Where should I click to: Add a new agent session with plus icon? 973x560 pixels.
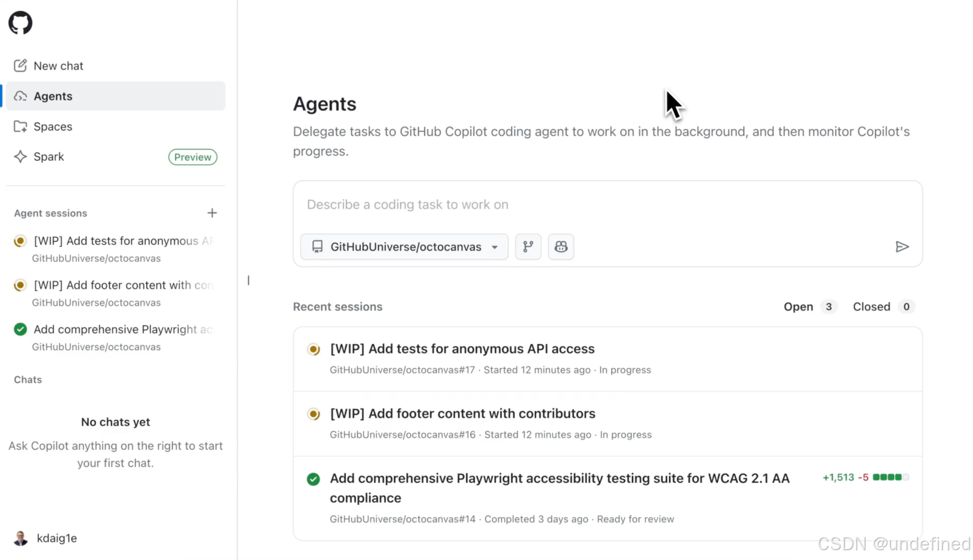click(212, 213)
